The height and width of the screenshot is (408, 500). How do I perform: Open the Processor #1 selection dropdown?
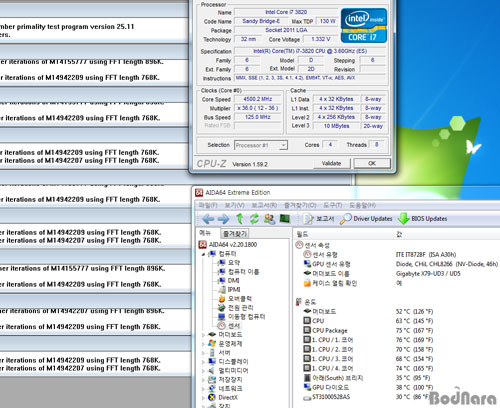(261, 145)
